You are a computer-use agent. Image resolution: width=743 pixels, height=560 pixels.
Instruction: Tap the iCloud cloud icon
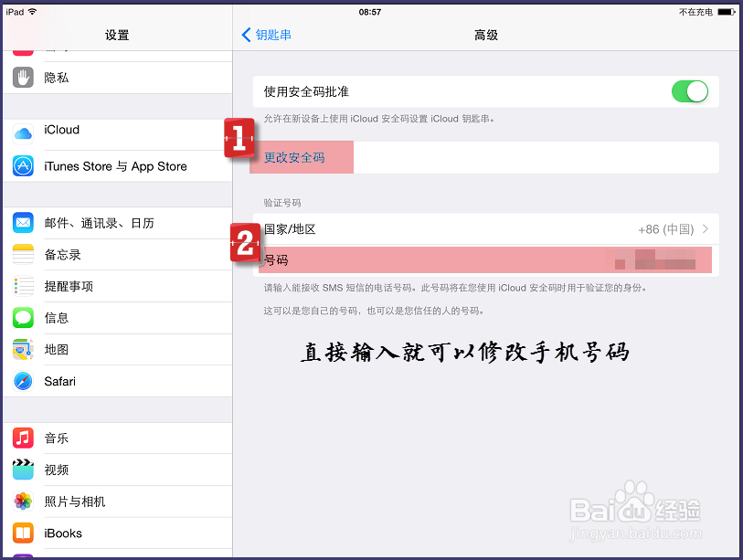(x=23, y=134)
